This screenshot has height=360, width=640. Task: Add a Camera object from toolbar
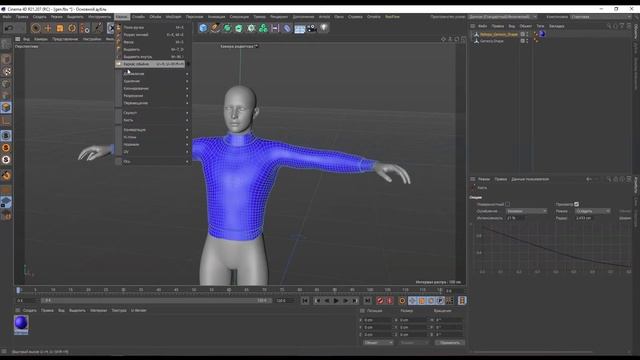coord(312,28)
